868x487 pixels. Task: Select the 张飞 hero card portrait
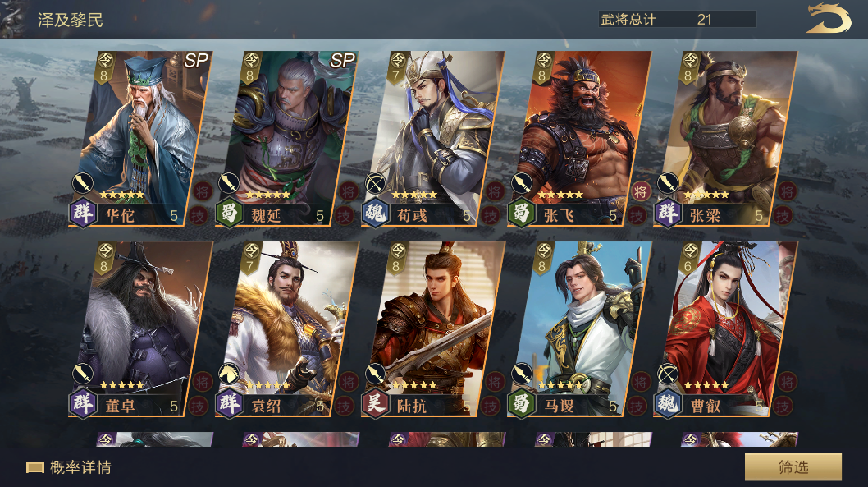click(579, 139)
